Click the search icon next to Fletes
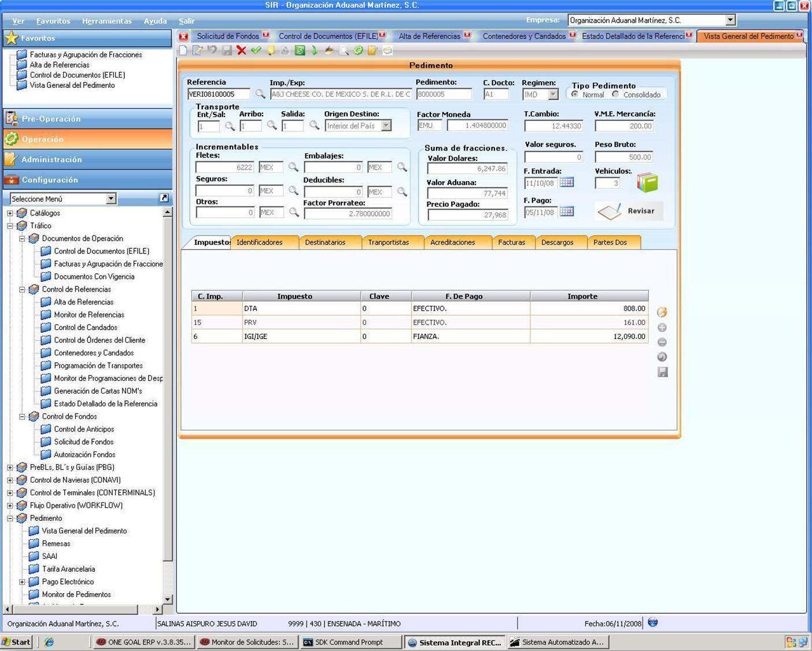The width and height of the screenshot is (812, 651). coord(293,167)
